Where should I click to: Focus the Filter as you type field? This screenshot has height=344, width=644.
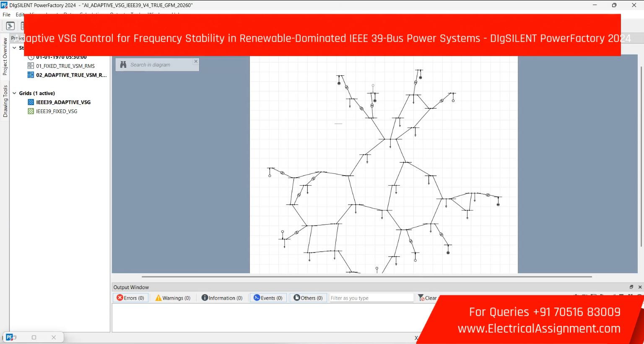pyautogui.click(x=371, y=298)
